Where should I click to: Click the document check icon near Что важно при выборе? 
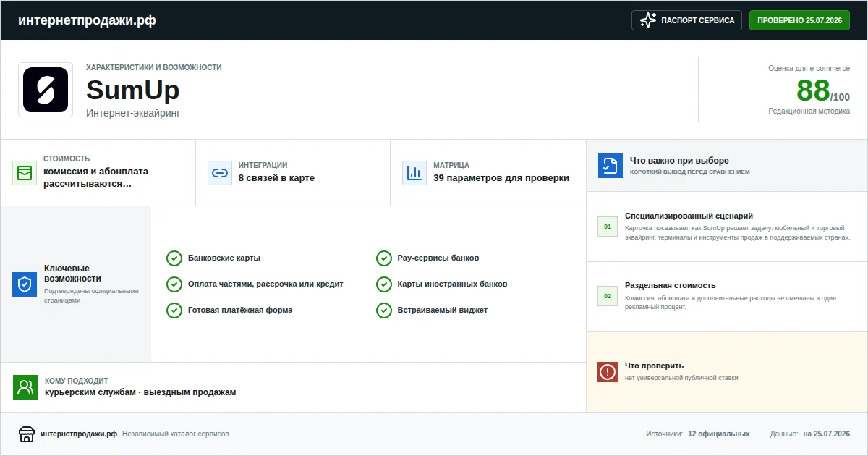[x=610, y=166]
